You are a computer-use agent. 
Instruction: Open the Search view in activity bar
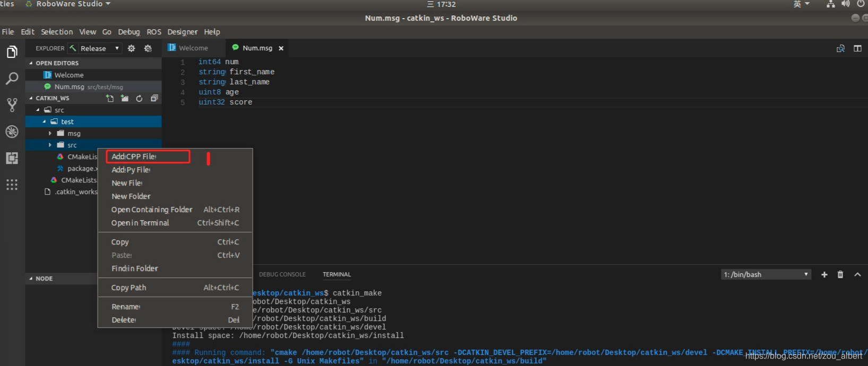pyautogui.click(x=12, y=79)
